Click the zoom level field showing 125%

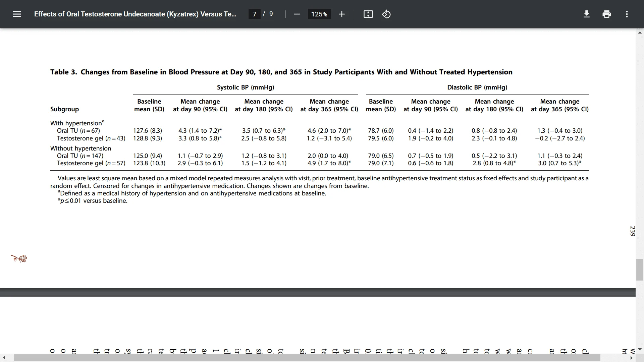tap(319, 14)
